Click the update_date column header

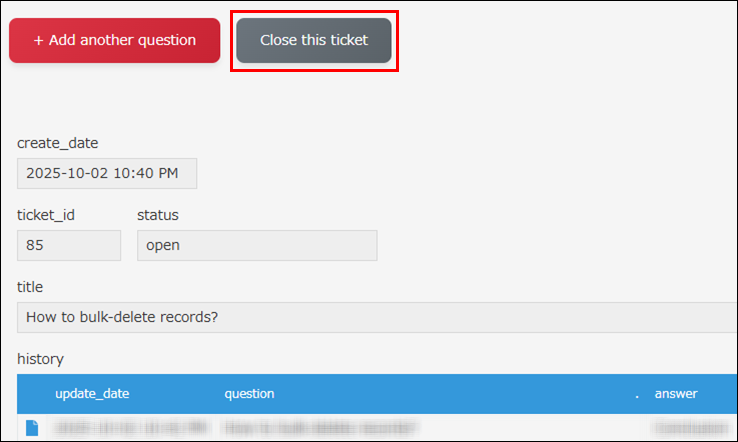tap(92, 394)
